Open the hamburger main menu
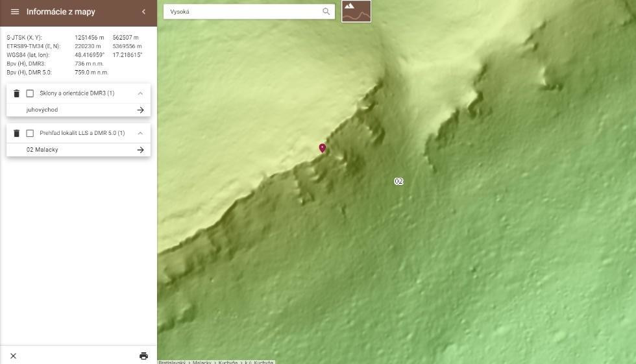 (x=14, y=12)
